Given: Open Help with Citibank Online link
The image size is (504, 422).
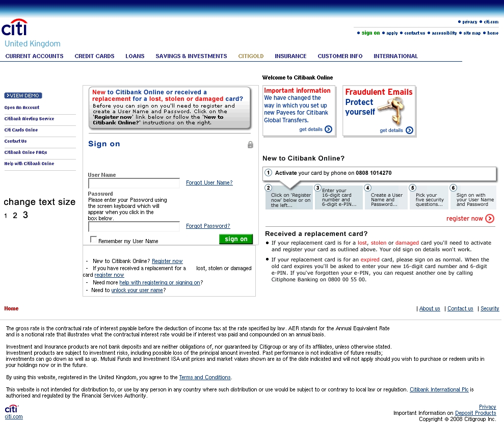Looking at the screenshot, I should (29, 164).
